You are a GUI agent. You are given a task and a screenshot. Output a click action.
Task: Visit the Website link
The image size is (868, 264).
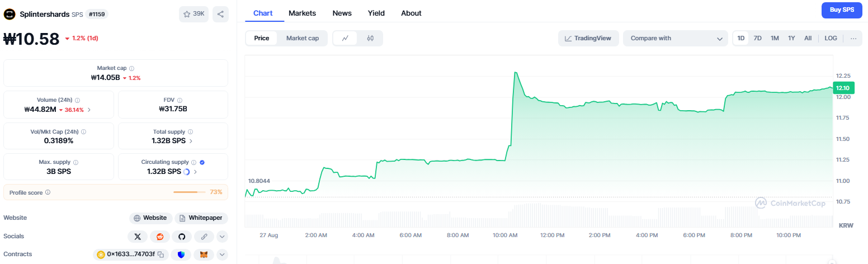pos(150,218)
